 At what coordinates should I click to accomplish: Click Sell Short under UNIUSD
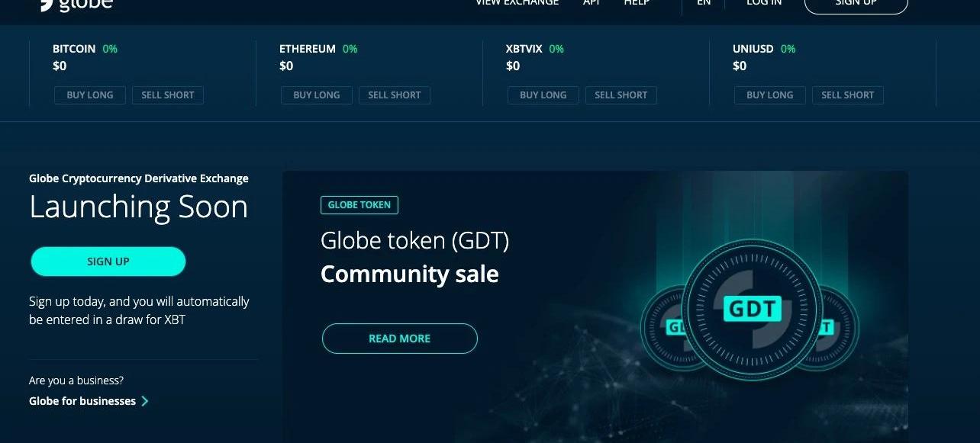pyautogui.click(x=848, y=95)
